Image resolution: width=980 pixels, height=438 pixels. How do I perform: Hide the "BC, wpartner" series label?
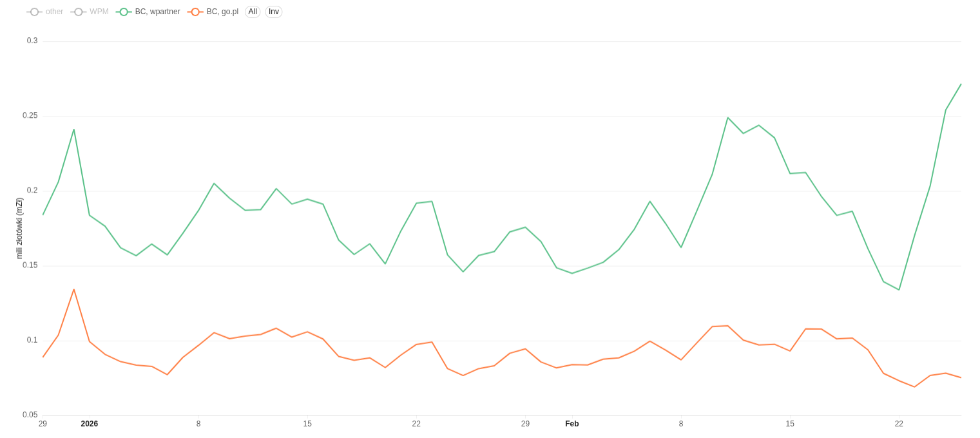click(157, 12)
